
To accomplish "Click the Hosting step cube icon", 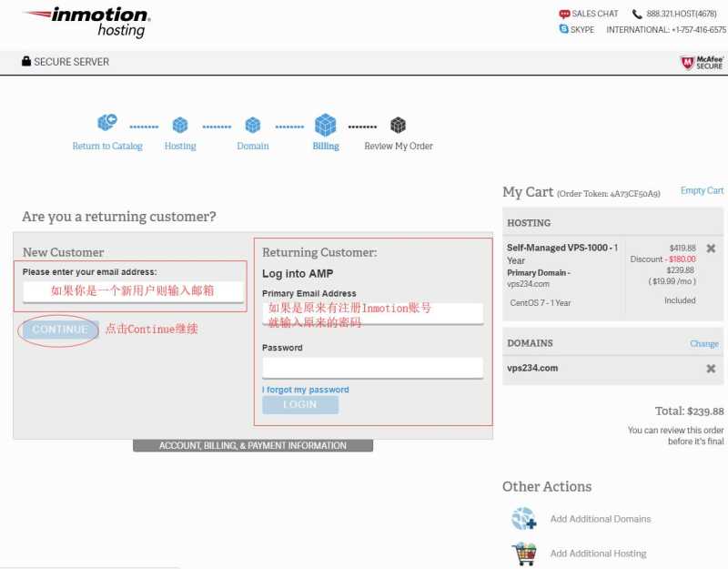I will pyautogui.click(x=180, y=125).
